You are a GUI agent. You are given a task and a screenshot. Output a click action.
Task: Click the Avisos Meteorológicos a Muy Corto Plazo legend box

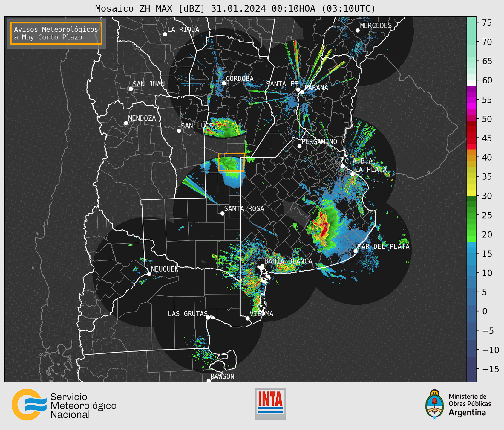56,33
